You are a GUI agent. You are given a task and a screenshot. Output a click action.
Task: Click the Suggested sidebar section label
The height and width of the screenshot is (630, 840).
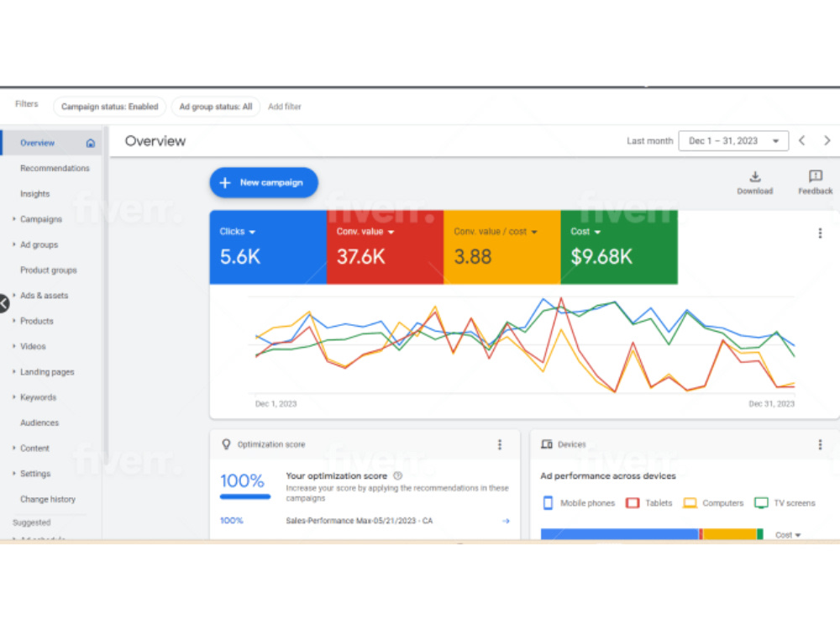32,522
